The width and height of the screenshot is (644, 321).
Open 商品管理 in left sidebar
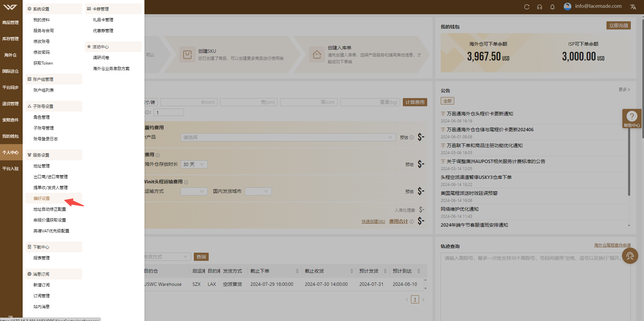pos(10,23)
